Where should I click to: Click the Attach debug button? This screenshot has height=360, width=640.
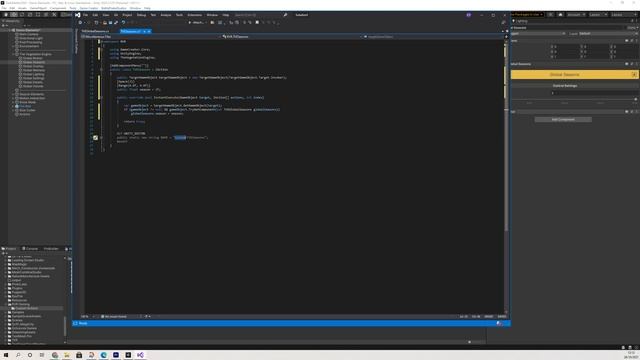198,23
